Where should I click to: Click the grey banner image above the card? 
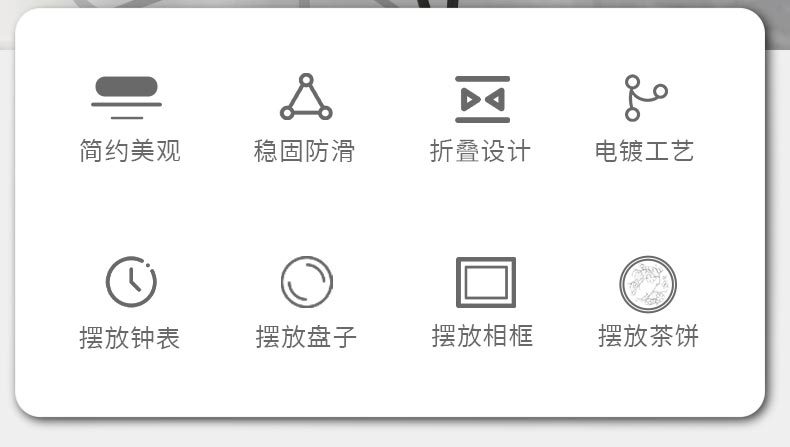point(395,4)
